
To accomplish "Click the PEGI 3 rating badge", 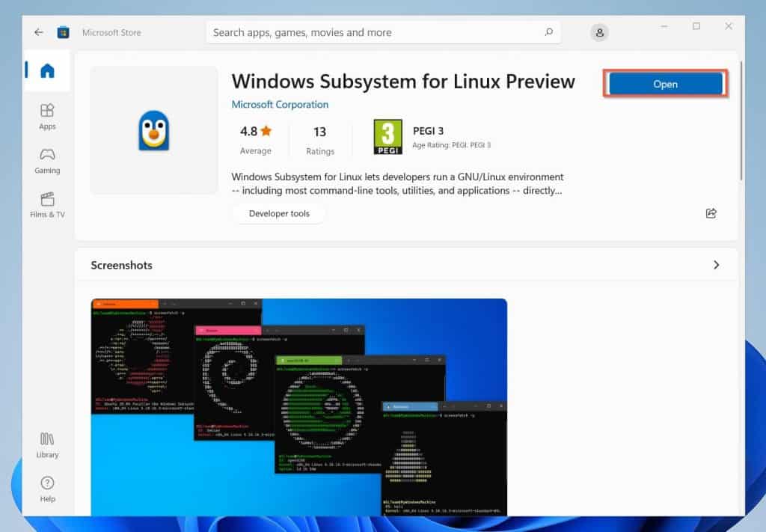I will point(388,137).
